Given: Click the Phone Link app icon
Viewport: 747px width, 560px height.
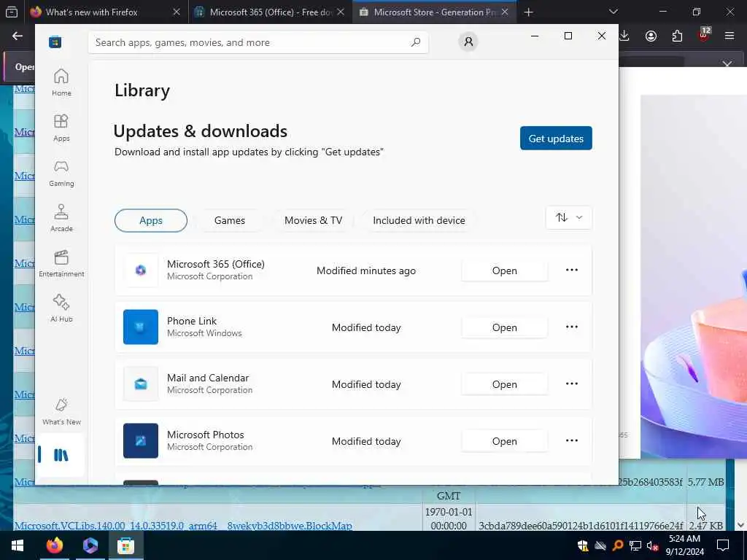Looking at the screenshot, I should (141, 327).
